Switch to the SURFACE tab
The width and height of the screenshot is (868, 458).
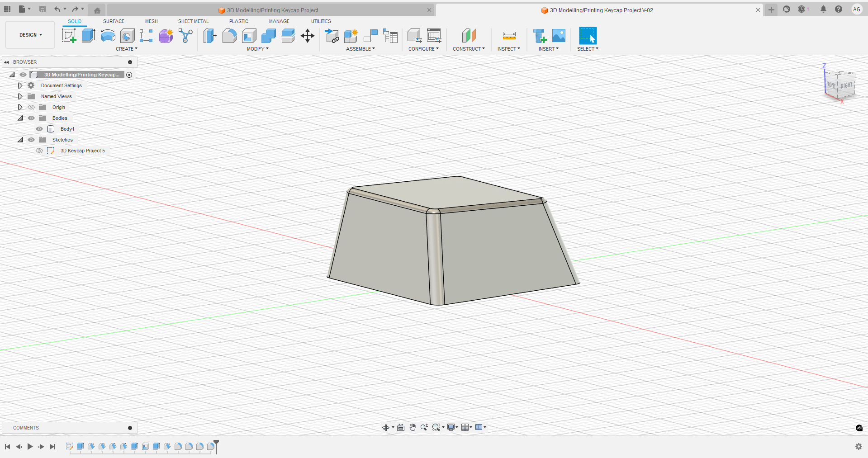[114, 21]
